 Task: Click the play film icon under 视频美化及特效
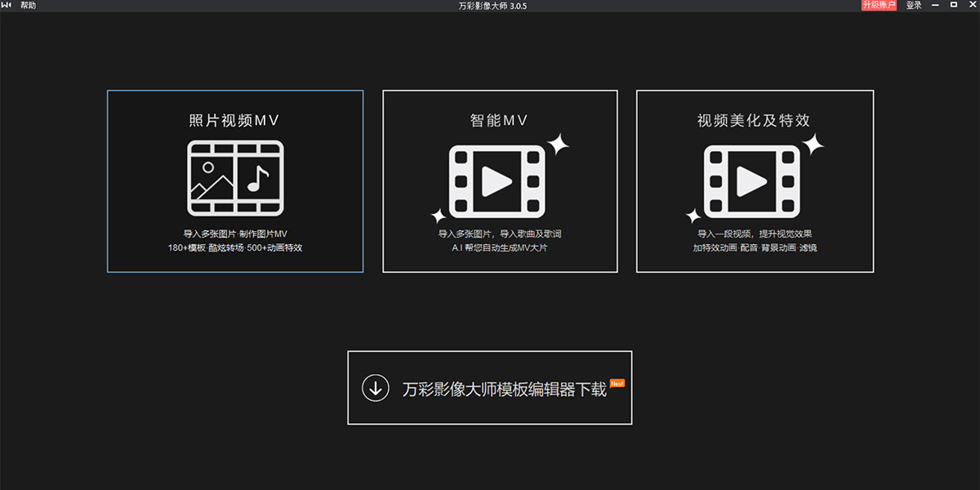(751, 181)
